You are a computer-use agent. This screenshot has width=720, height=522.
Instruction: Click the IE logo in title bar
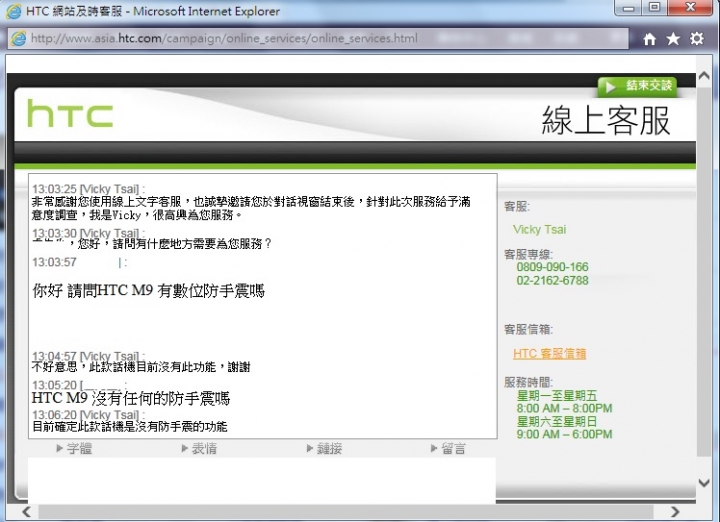(x=13, y=11)
